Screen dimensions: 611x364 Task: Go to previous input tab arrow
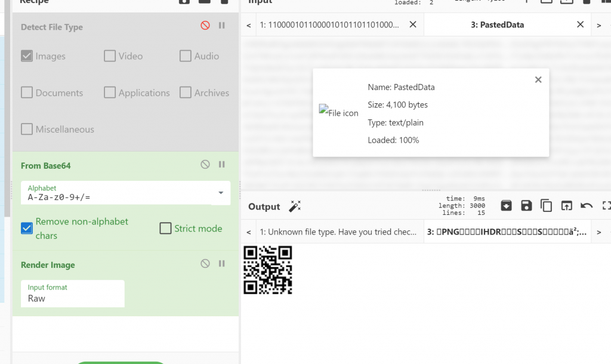(x=249, y=25)
